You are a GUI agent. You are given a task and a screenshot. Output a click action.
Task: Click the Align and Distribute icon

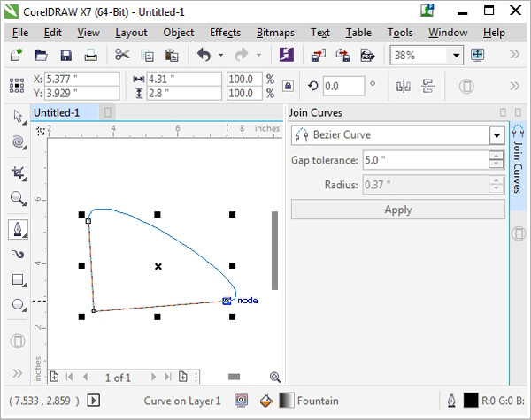tap(428, 86)
